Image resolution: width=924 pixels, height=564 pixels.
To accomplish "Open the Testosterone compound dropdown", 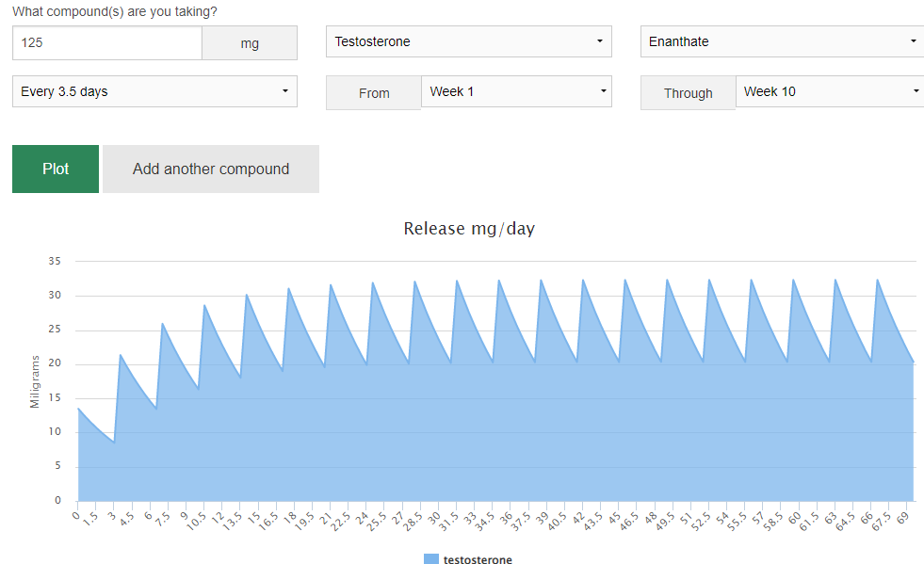I will pos(468,41).
